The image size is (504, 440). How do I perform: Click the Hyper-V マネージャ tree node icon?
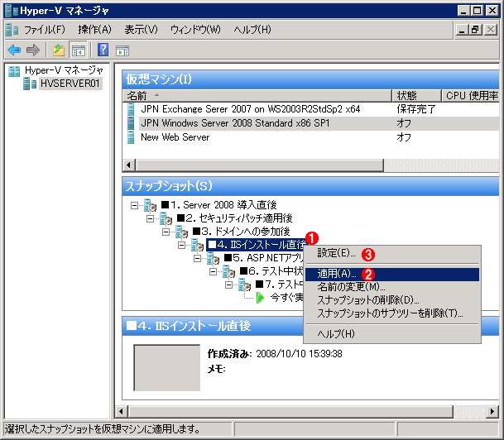point(14,71)
